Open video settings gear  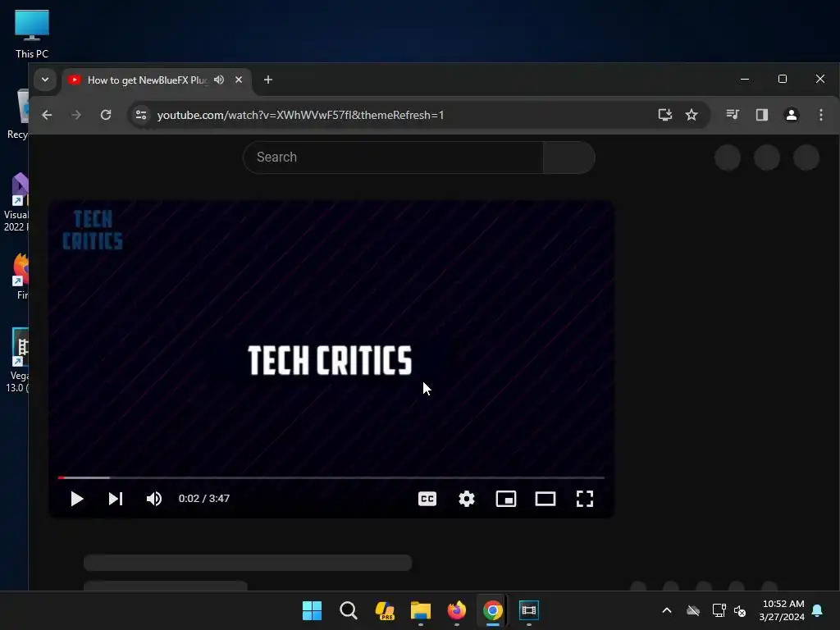pyautogui.click(x=467, y=499)
